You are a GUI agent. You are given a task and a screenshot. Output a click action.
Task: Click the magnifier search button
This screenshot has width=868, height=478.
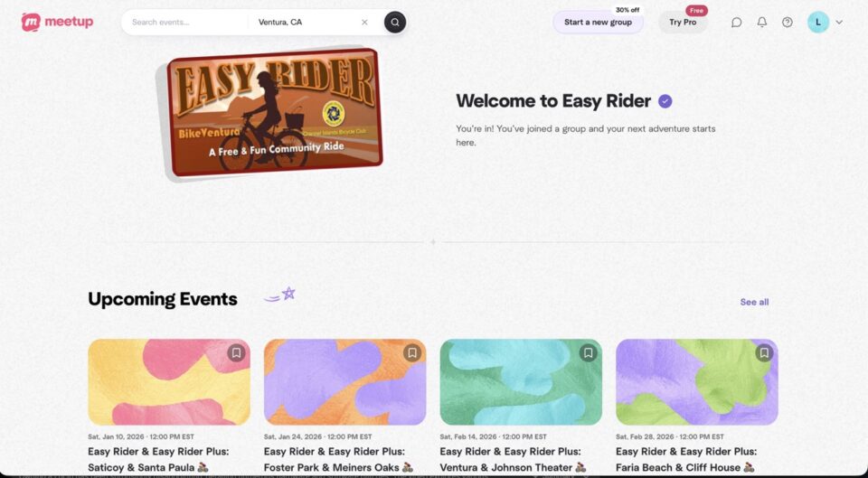point(395,22)
